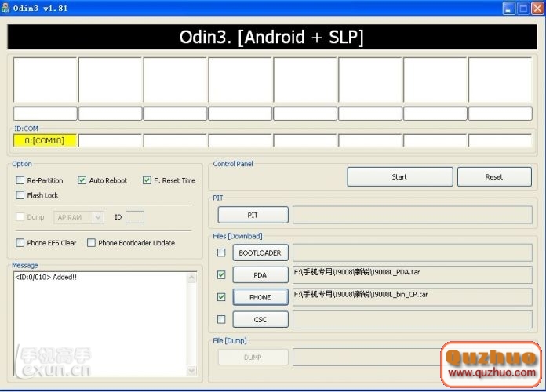The width and height of the screenshot is (546, 392).
Task: Click the BOOTLOADER file button
Action: coord(260,252)
